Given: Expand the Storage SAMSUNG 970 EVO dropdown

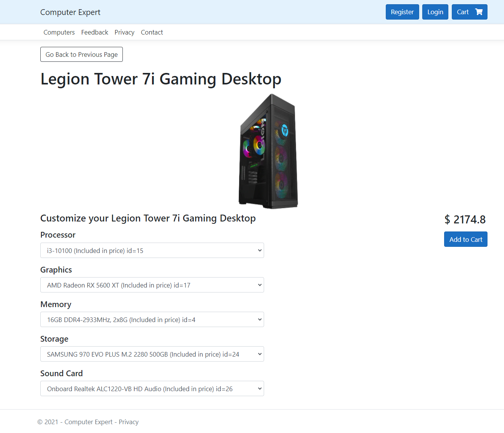Looking at the screenshot, I should 152,354.
